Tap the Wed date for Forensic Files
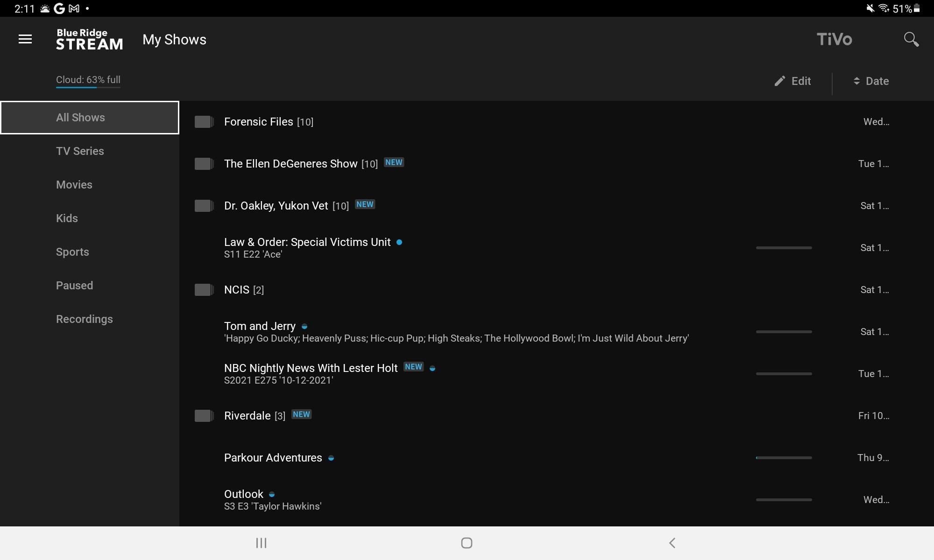 click(876, 122)
